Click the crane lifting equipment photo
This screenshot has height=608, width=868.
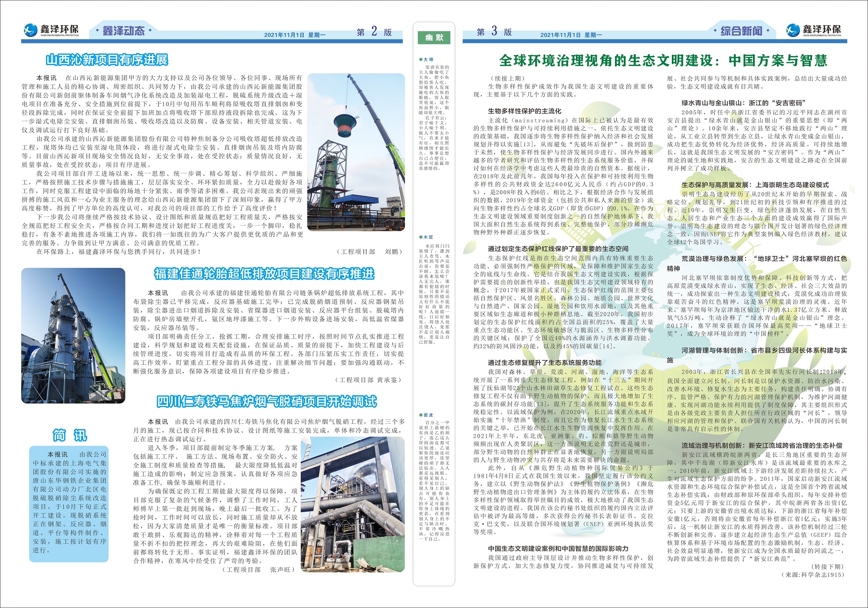(356, 152)
